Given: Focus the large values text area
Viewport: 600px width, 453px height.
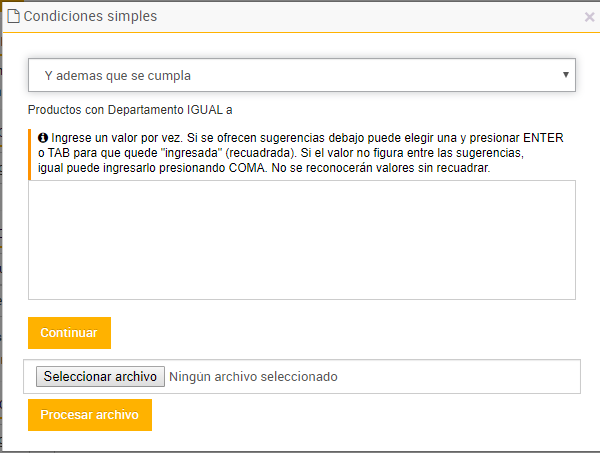Looking at the screenshot, I should (x=301, y=240).
